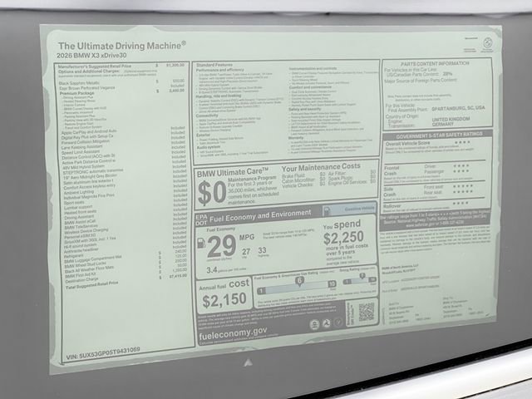Click the large '$0' maintenance figure
Screen dimensions: 532x399
(x=212, y=193)
